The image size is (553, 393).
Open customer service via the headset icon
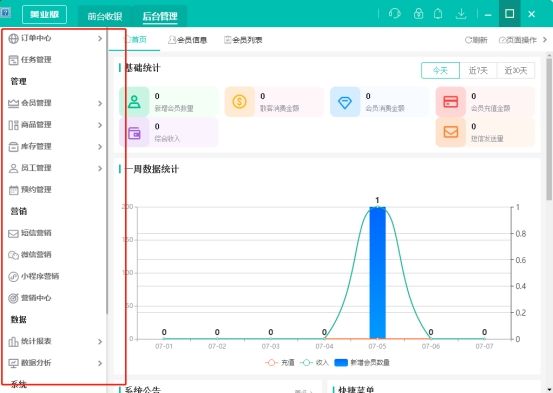tap(395, 14)
